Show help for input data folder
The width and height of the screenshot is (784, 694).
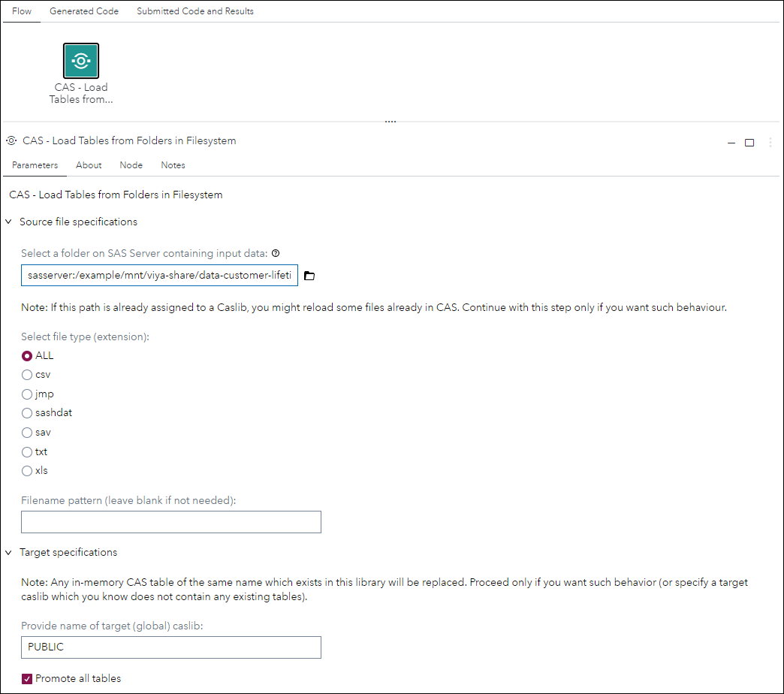tap(276, 254)
